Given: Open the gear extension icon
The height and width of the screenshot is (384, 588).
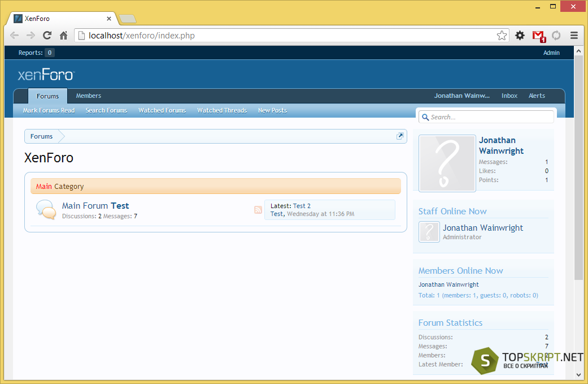Looking at the screenshot, I should (x=520, y=35).
